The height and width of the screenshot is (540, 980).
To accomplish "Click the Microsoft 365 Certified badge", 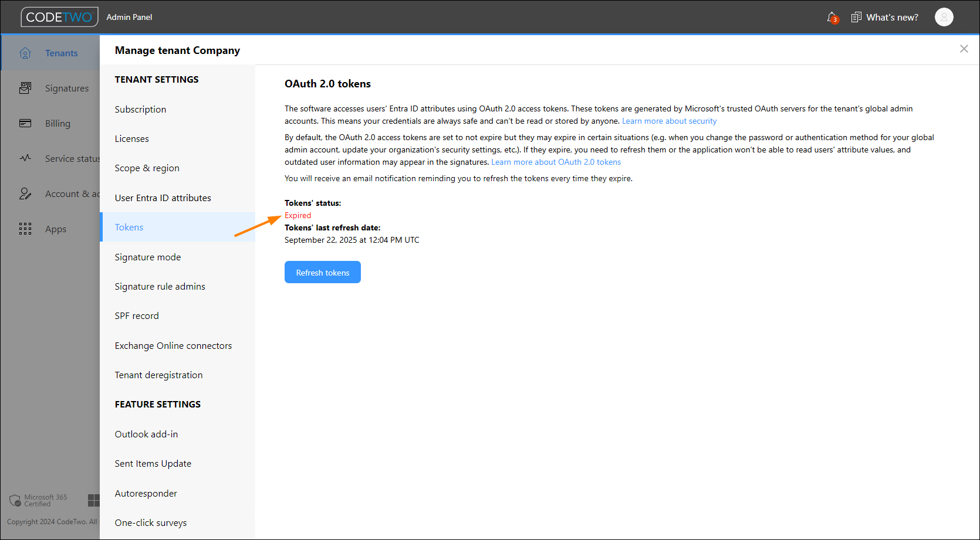I will click(x=39, y=500).
